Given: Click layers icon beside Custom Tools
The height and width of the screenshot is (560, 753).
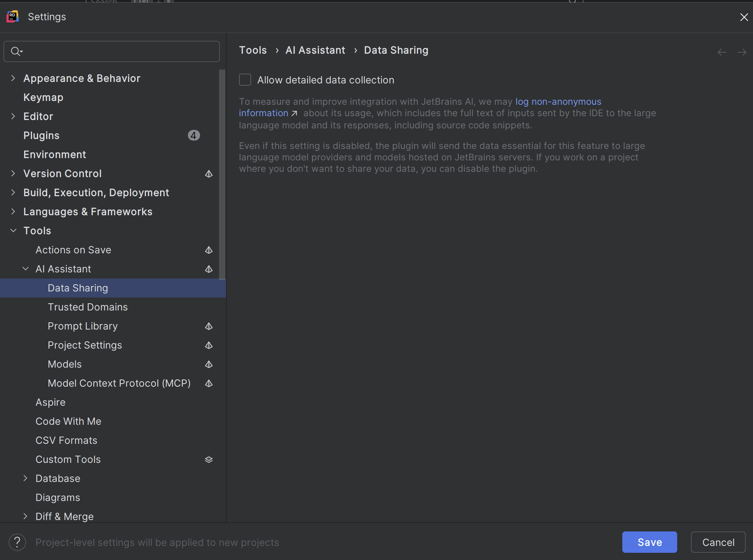Looking at the screenshot, I should [x=209, y=459].
